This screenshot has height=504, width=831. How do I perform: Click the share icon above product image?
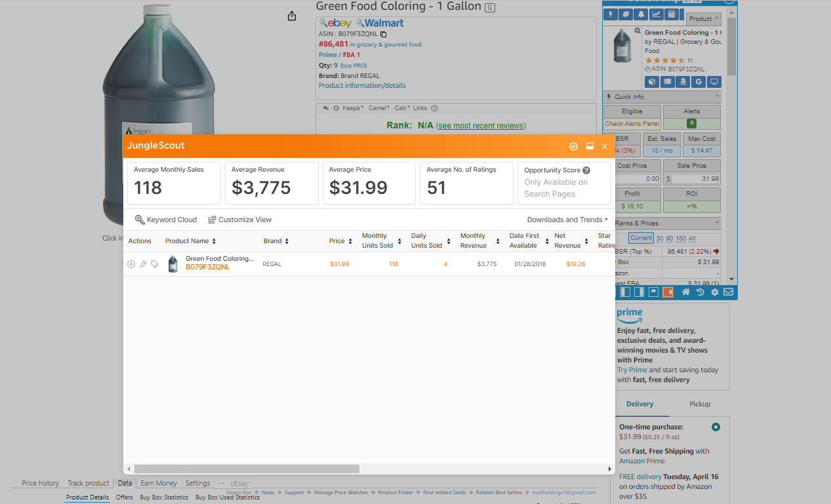coord(292,16)
